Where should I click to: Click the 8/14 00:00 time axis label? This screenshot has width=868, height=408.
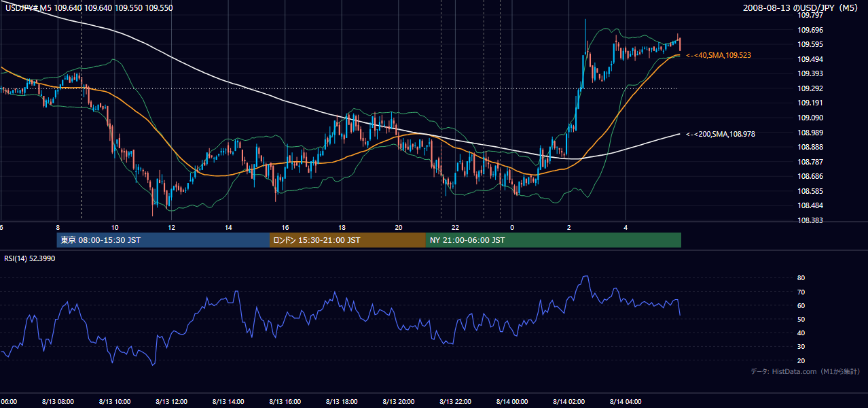(x=512, y=402)
